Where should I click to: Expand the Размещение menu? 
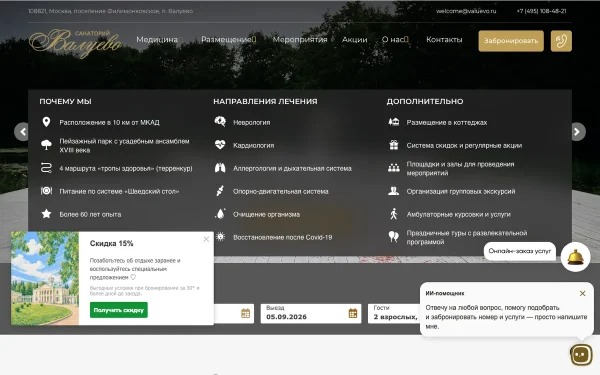pyautogui.click(x=229, y=39)
